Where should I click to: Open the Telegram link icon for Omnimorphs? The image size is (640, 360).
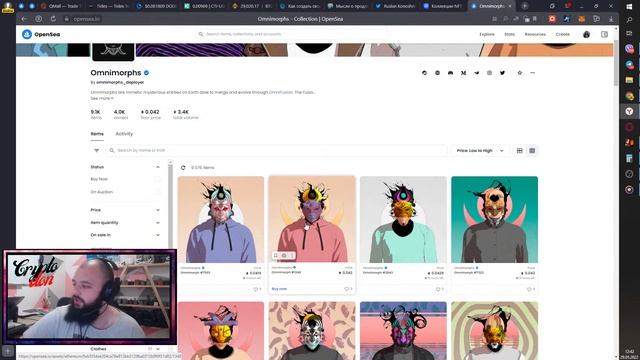(x=476, y=73)
